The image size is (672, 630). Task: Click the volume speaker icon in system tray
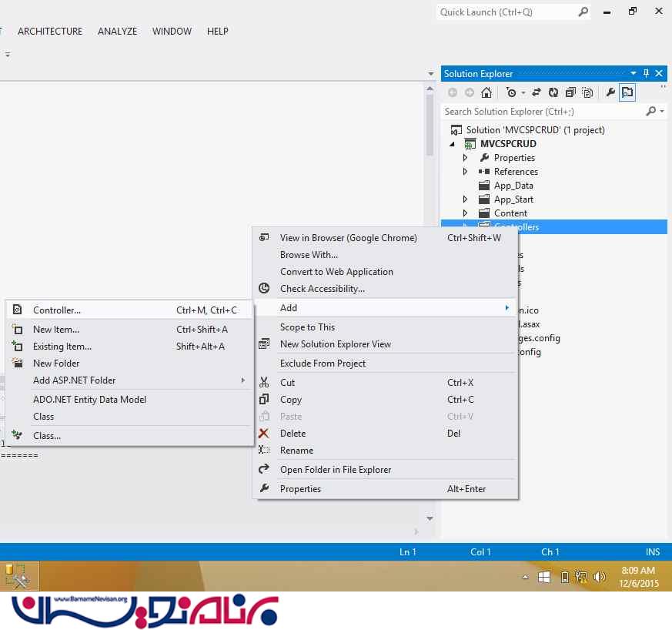(600, 576)
